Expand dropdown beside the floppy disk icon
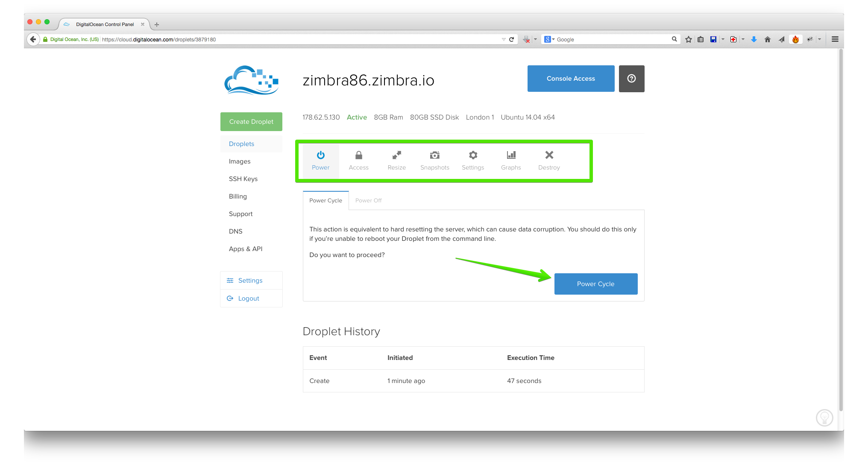 [x=723, y=39]
